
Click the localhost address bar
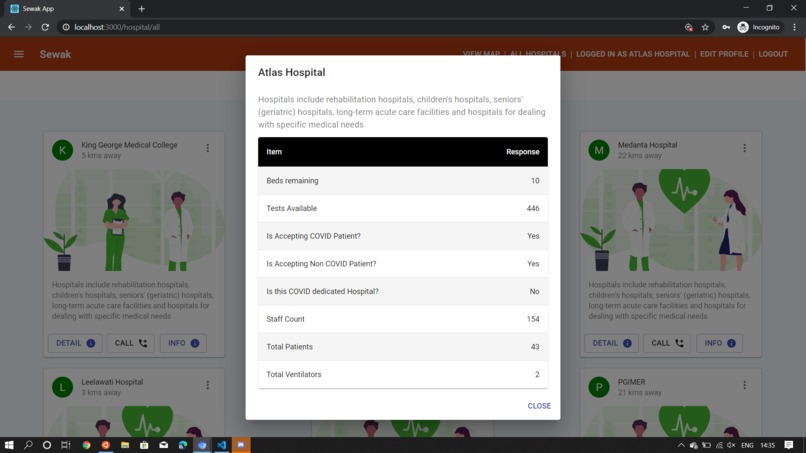point(370,27)
